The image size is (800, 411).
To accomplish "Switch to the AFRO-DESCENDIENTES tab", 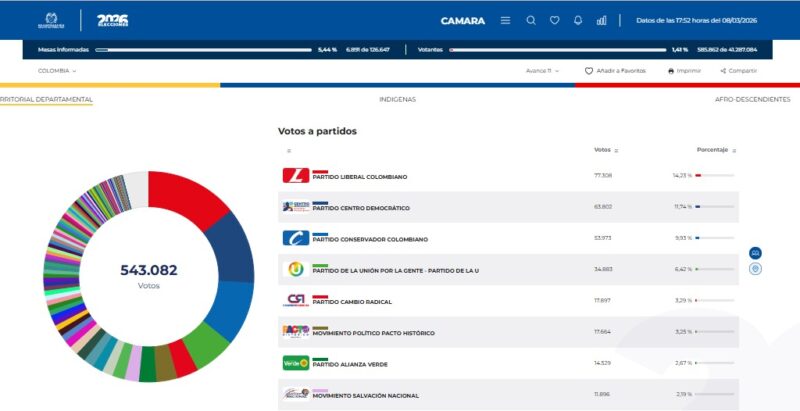I will point(752,100).
